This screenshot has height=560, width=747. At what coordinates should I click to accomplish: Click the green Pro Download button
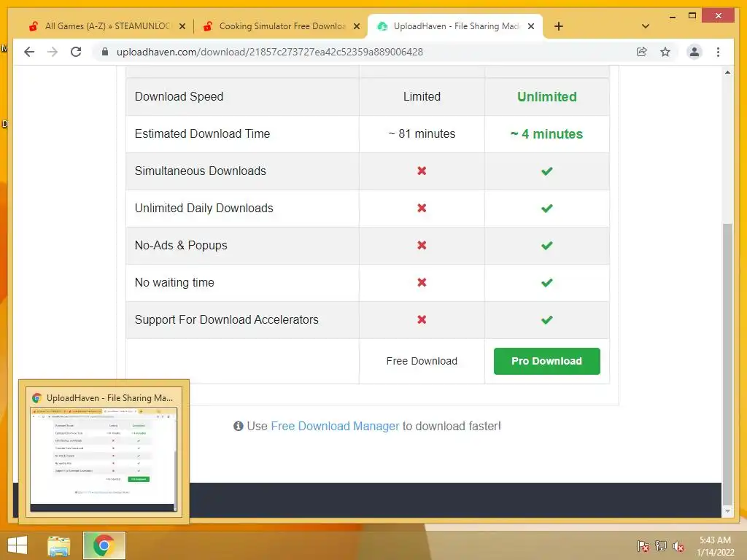point(547,361)
